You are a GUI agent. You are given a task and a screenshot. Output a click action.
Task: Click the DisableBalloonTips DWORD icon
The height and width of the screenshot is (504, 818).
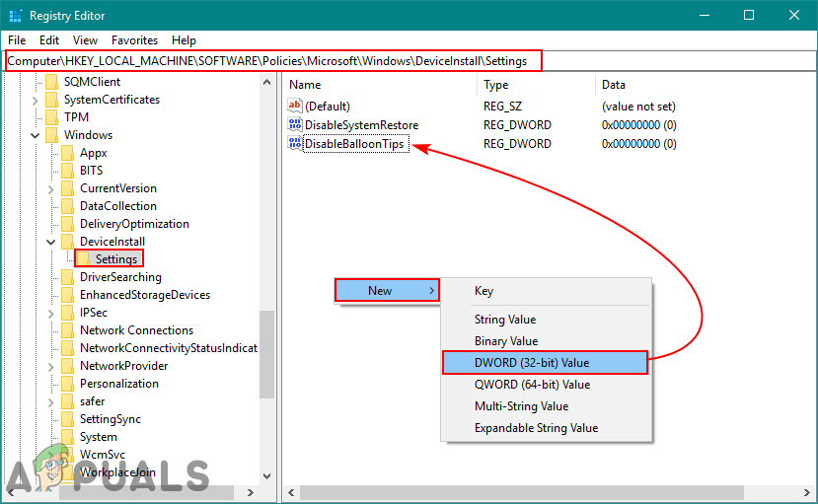coord(295,143)
